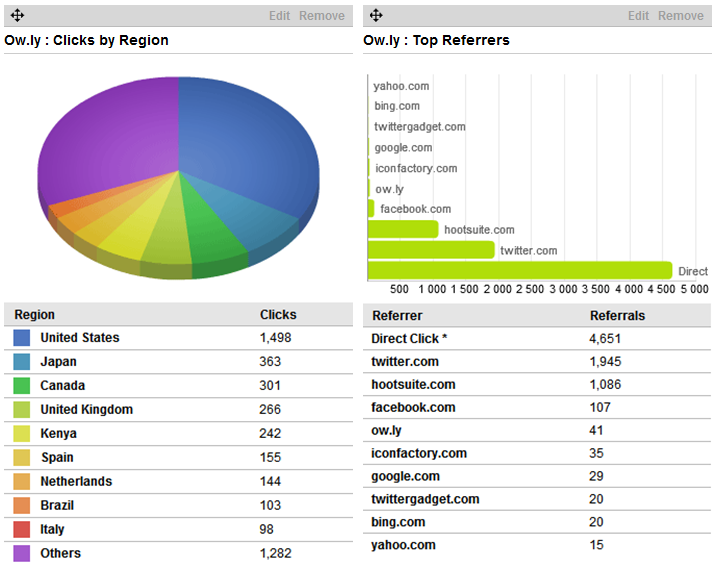Edit the Top Referrers widget
717x570 pixels.
coord(638,16)
